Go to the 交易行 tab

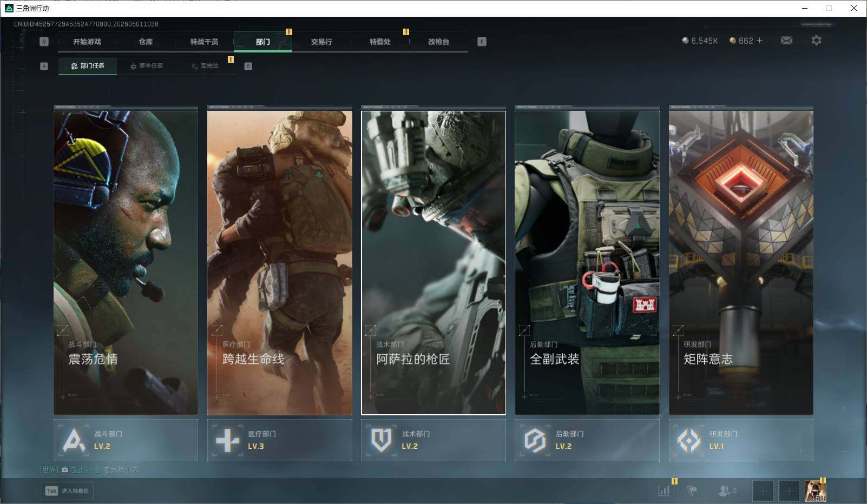(321, 42)
